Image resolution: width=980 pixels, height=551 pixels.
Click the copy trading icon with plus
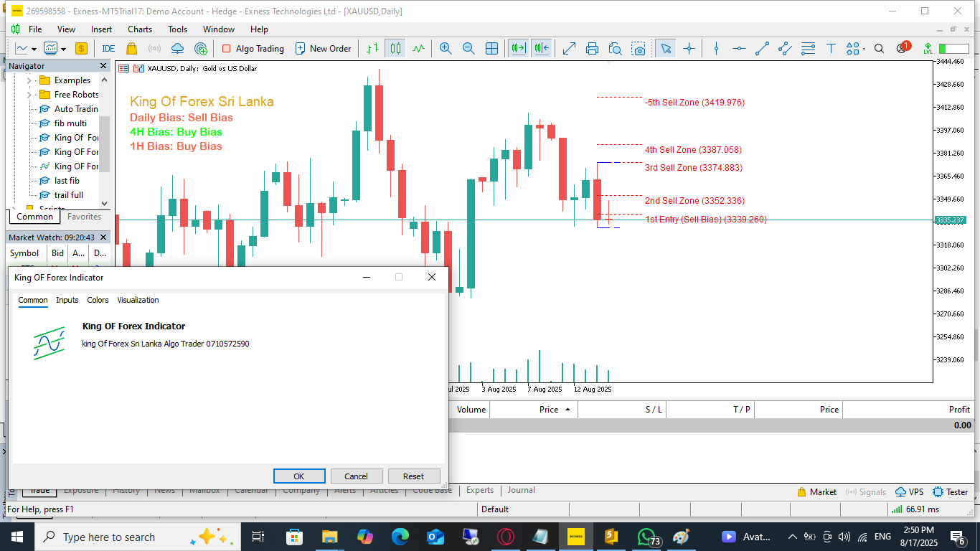201,49
